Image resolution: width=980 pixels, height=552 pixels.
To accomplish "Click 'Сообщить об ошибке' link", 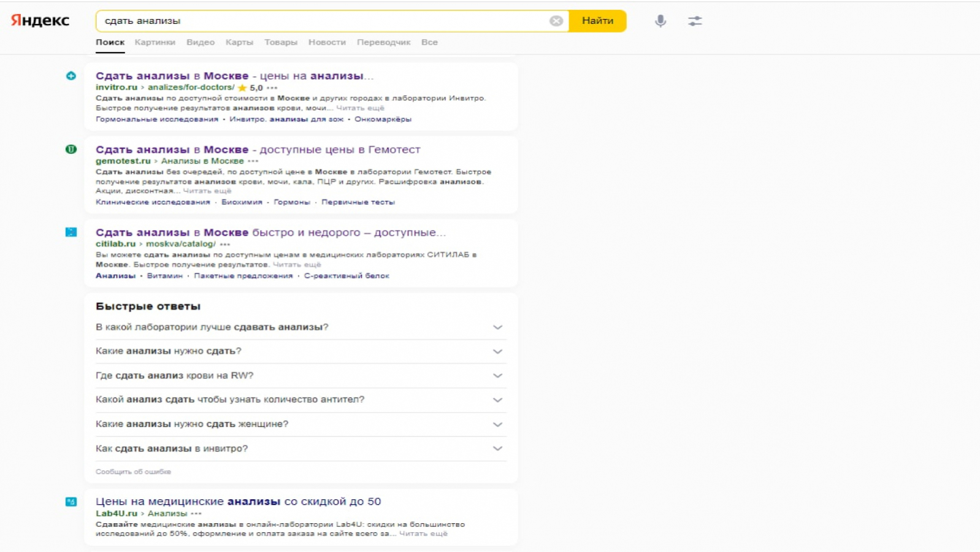I will (133, 472).
